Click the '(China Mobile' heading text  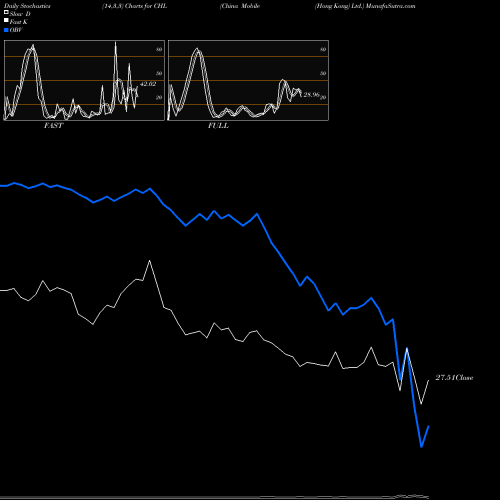pos(240,6)
